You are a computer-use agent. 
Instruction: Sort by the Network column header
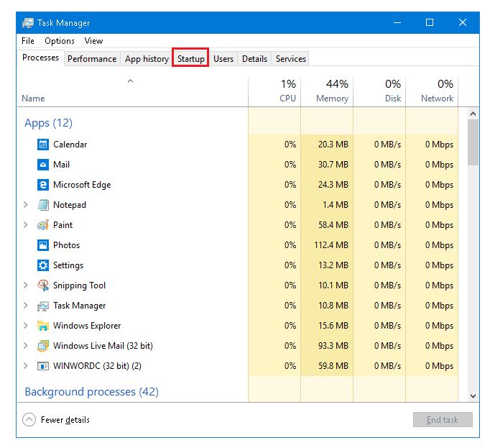click(x=432, y=91)
